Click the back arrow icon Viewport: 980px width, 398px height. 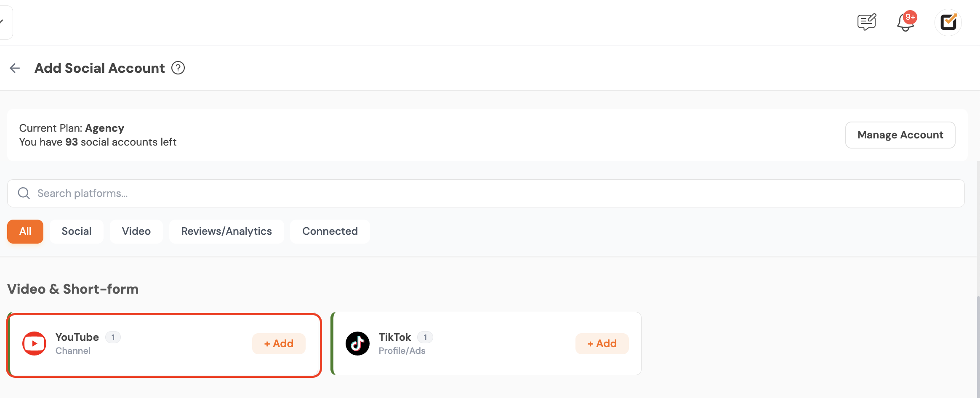click(15, 68)
